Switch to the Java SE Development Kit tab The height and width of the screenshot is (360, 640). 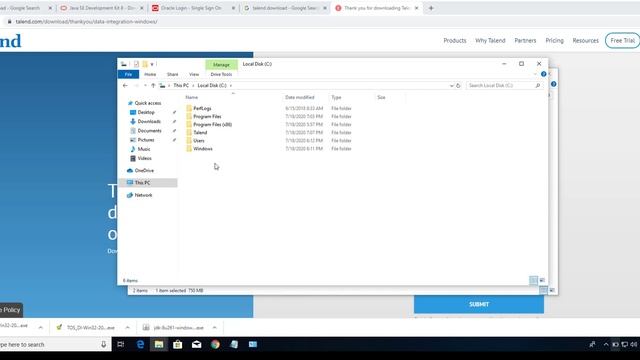[101, 8]
